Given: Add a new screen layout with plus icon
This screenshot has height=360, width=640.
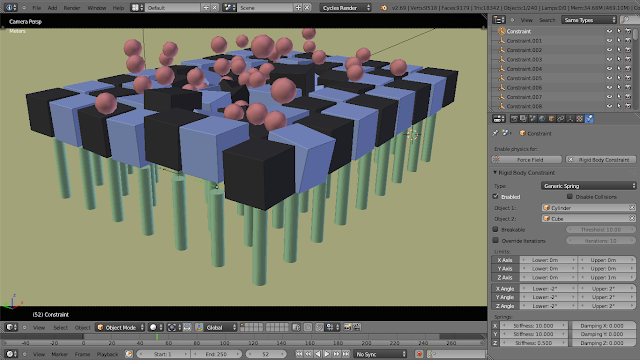Looking at the screenshot, I should 206,8.
